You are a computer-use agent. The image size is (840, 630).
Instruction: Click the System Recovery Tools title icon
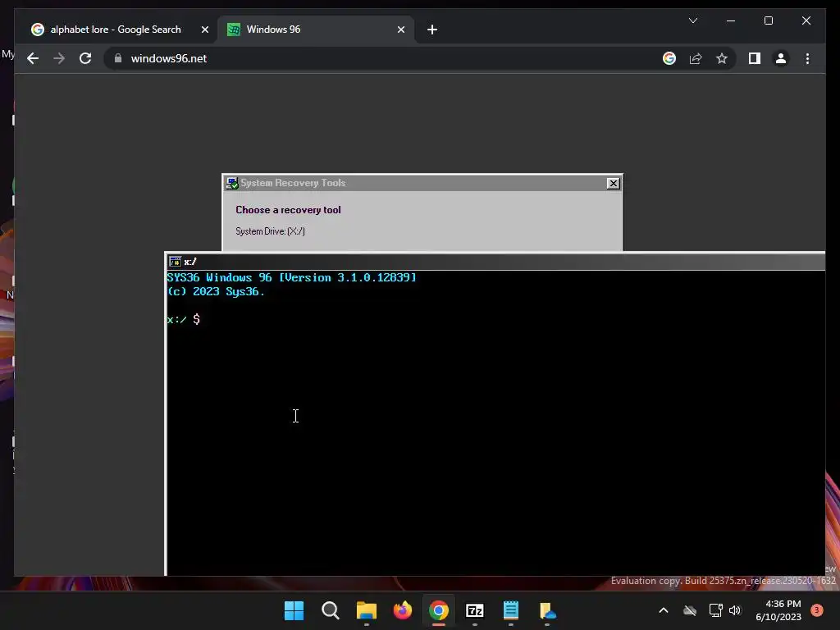232,183
